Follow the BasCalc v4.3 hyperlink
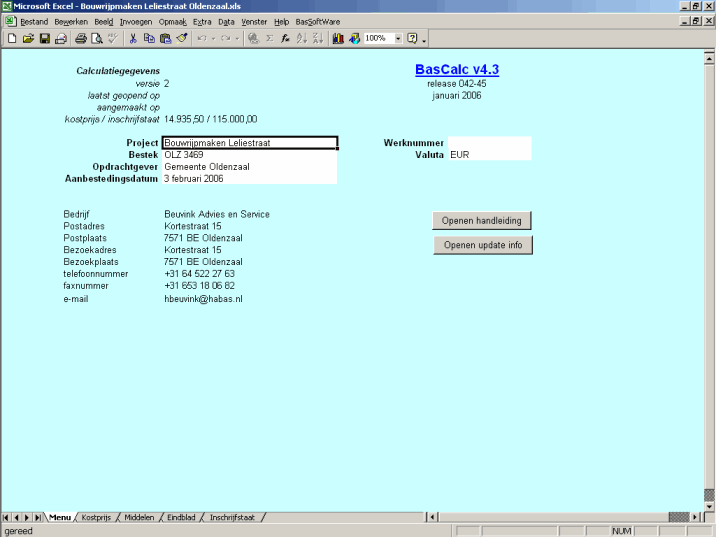Screen dimensions: 716x537 click(x=456, y=69)
